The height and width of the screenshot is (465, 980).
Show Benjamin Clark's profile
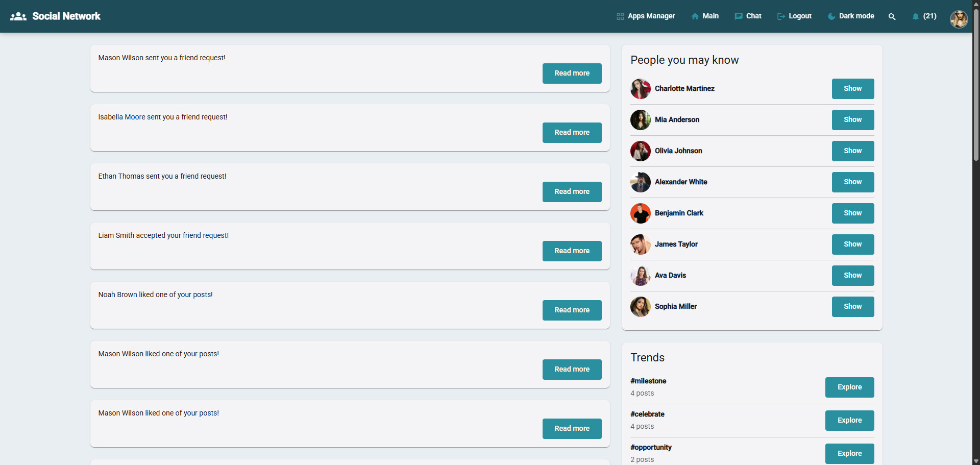[853, 213]
